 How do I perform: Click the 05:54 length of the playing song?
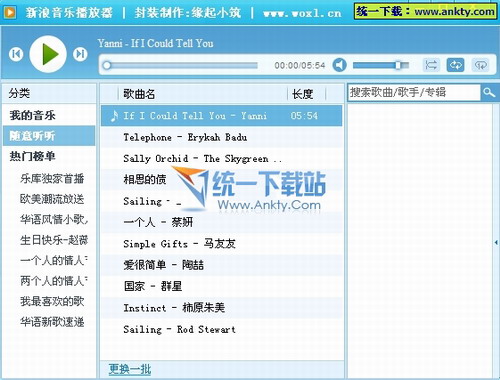coord(304,116)
